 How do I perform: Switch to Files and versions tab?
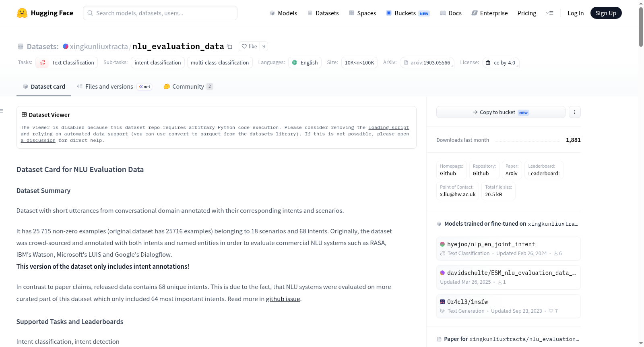click(114, 86)
